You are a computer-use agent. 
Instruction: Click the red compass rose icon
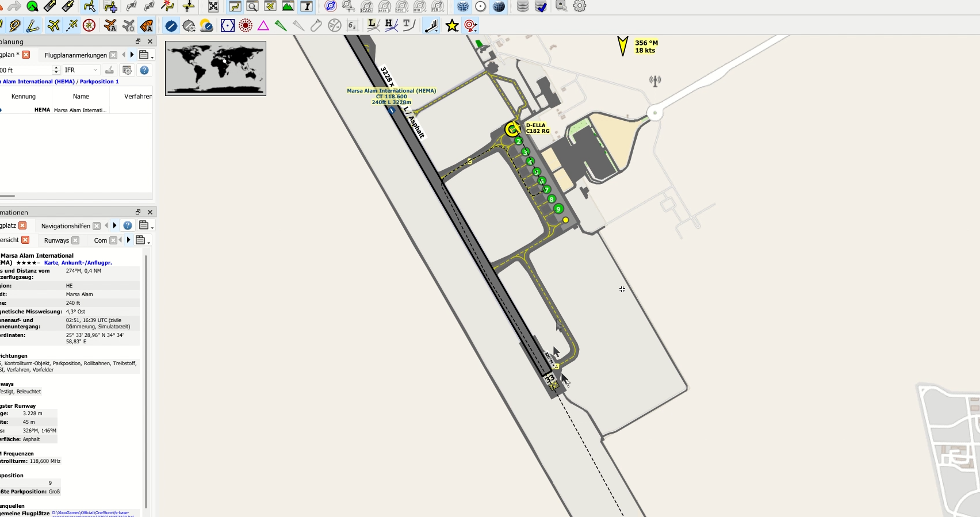(x=89, y=26)
